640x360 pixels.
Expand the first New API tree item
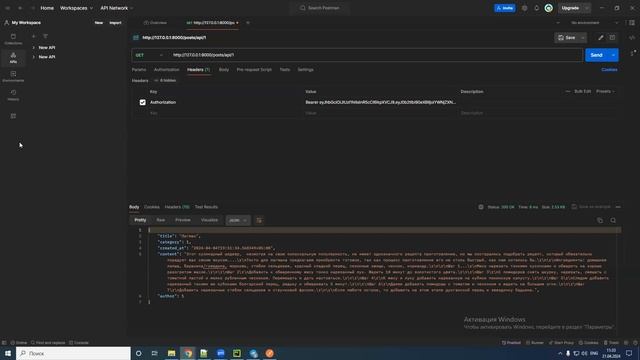pos(33,48)
